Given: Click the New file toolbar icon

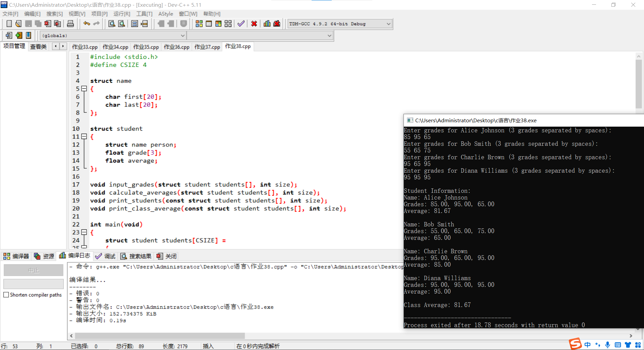Looking at the screenshot, I should click(9, 24).
